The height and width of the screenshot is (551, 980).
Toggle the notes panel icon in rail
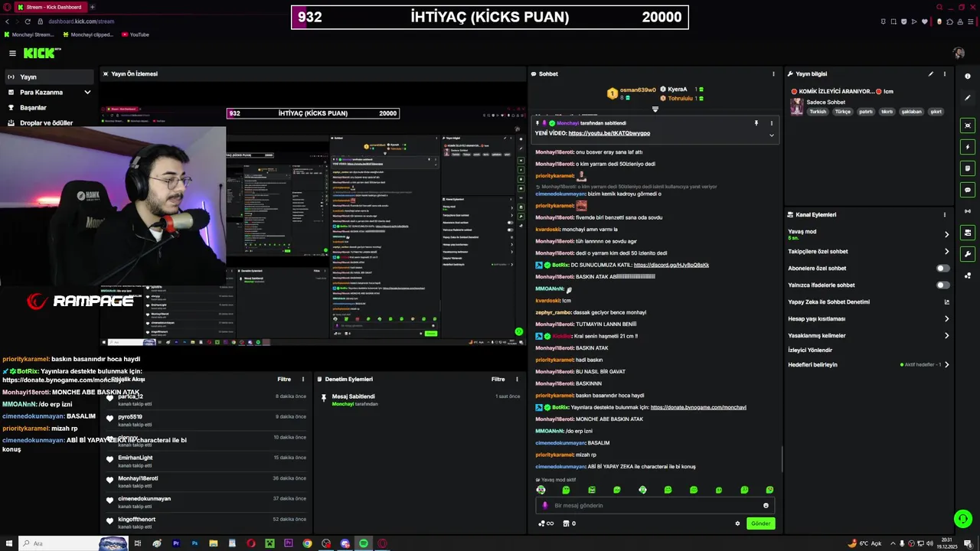(x=968, y=168)
